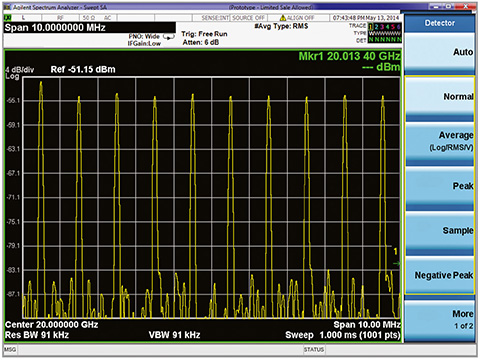480x360 pixels.
Task: Select the Res BW 91 kHz annotation
Action: (x=37, y=335)
